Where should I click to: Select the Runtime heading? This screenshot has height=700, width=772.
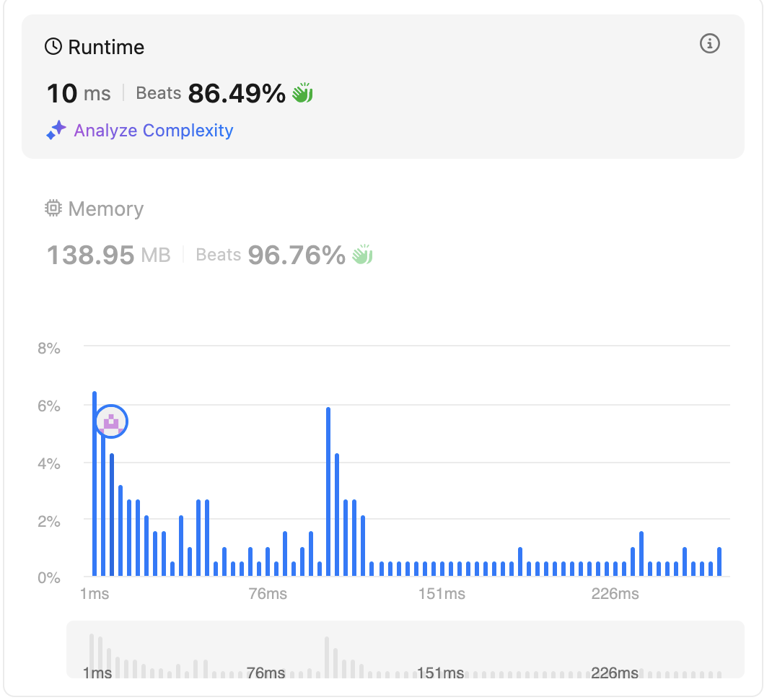tap(105, 48)
